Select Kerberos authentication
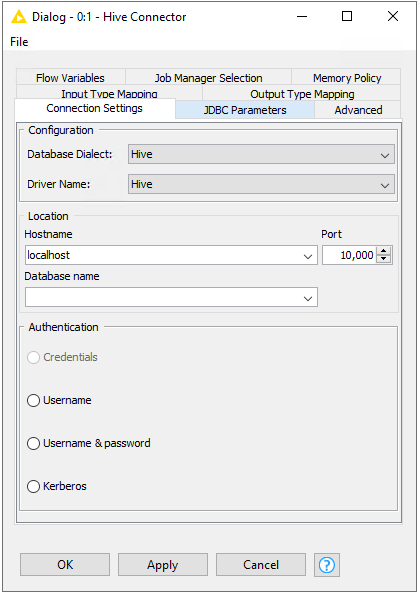 tap(33, 486)
